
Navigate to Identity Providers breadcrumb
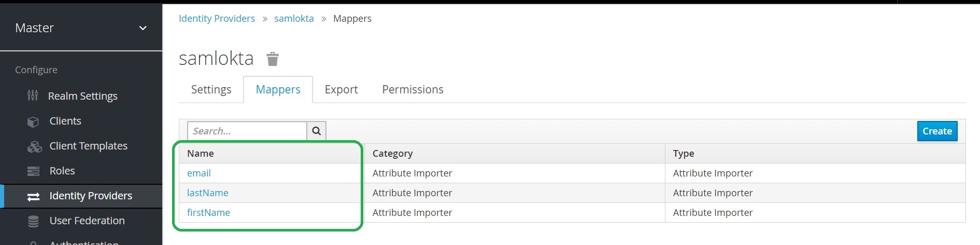[217, 19]
